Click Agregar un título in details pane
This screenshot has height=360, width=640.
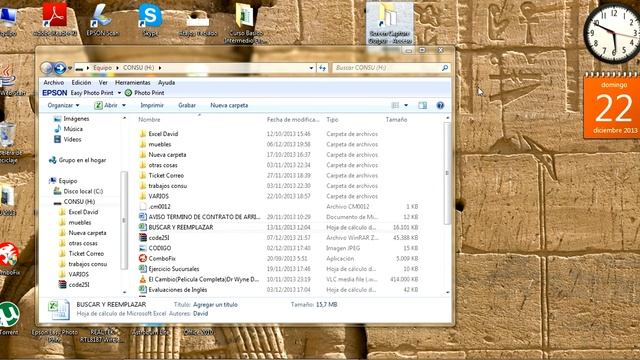coord(215,304)
